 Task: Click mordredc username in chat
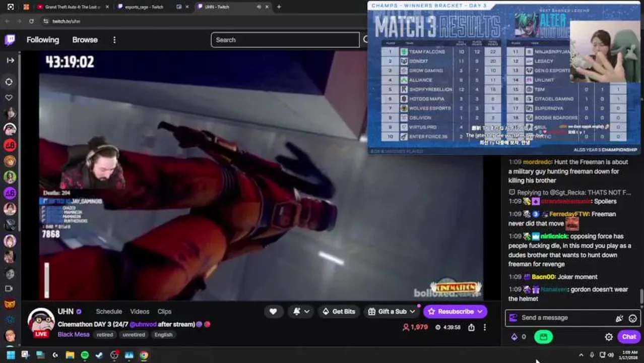click(537, 162)
